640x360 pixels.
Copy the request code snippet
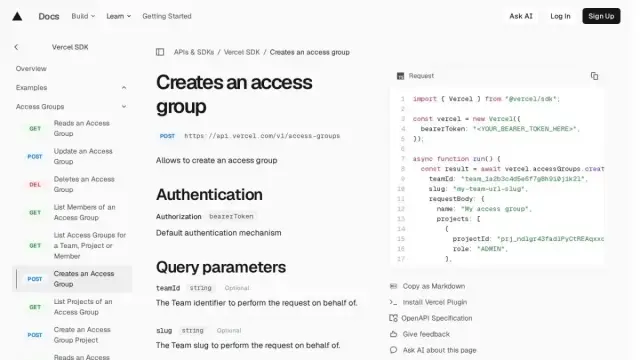click(x=594, y=76)
